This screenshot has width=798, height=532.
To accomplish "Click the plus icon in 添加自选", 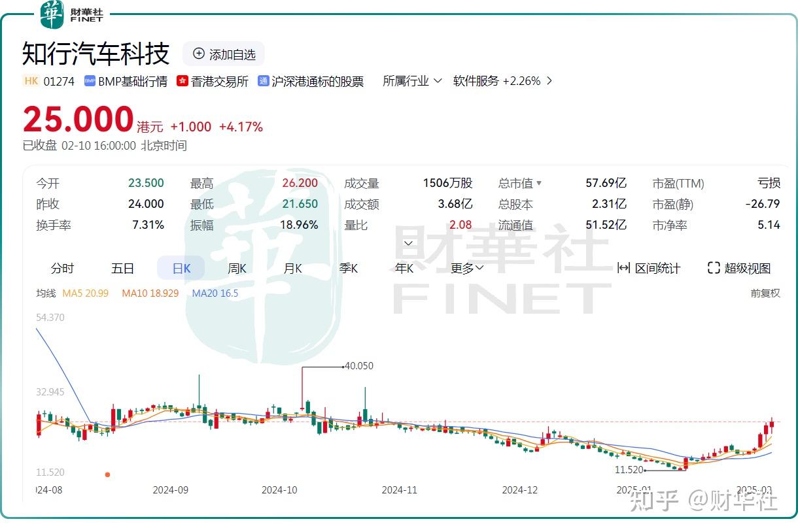I will tap(199, 54).
